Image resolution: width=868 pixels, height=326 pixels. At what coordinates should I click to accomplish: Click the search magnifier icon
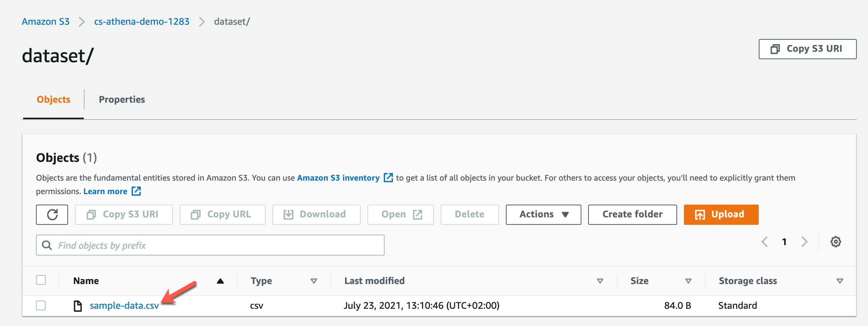click(x=47, y=245)
